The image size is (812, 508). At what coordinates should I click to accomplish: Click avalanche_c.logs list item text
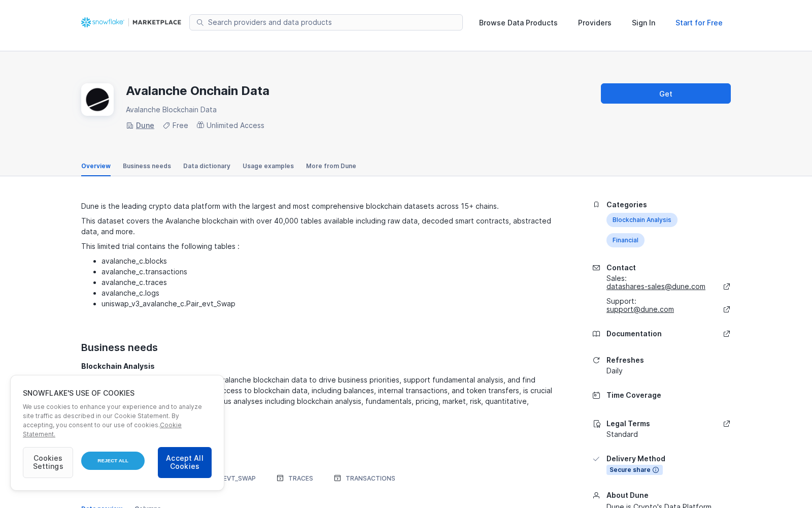pyautogui.click(x=130, y=293)
